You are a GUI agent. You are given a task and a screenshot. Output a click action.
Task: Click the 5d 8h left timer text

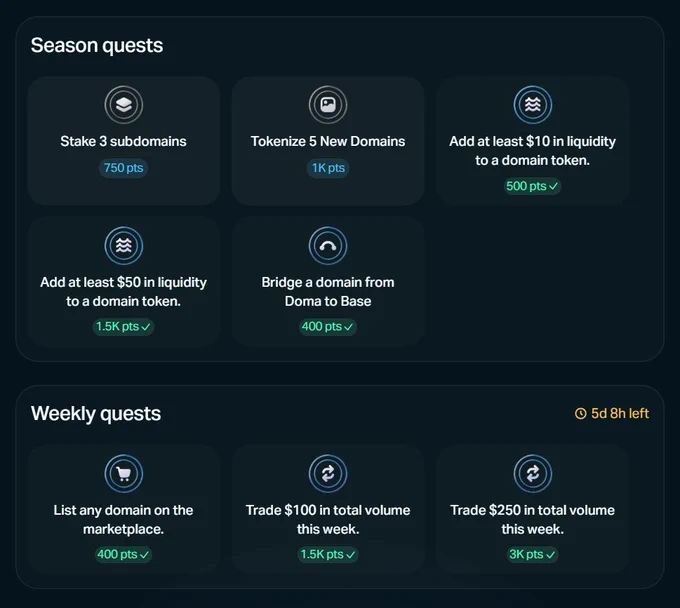click(620, 414)
